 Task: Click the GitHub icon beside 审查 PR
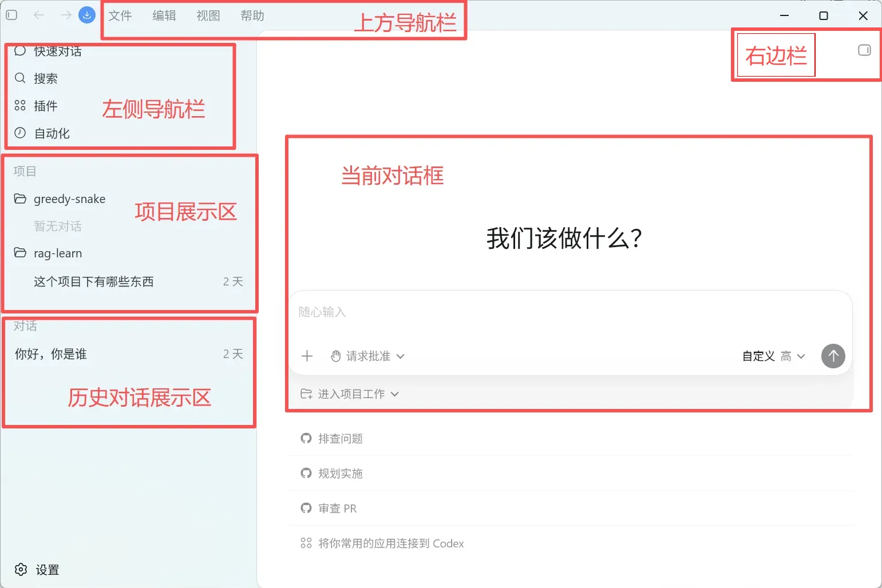coord(306,508)
